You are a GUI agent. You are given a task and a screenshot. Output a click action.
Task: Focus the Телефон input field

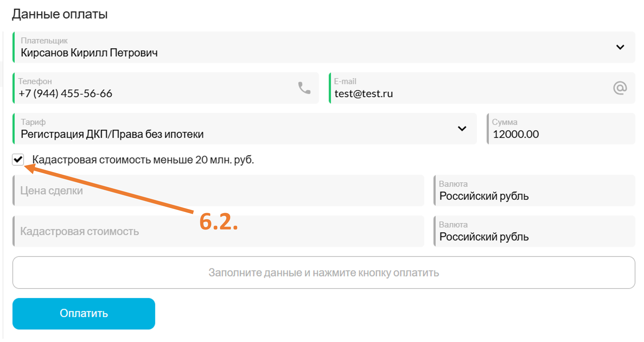pyautogui.click(x=166, y=88)
